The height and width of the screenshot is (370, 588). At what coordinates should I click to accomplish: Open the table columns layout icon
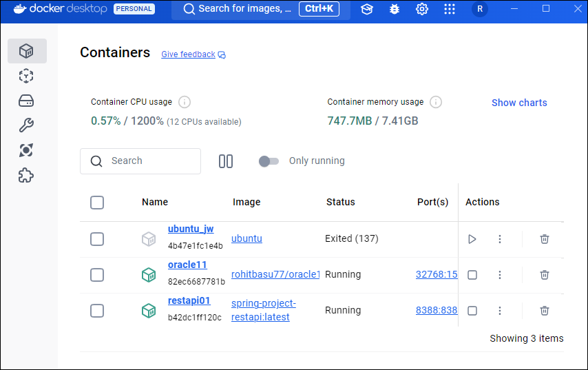[x=226, y=161]
